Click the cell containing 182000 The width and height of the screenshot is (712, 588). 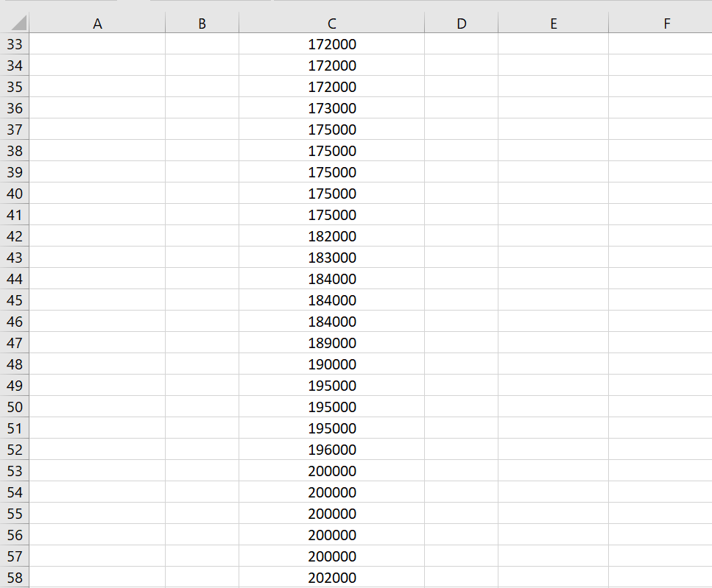(331, 236)
